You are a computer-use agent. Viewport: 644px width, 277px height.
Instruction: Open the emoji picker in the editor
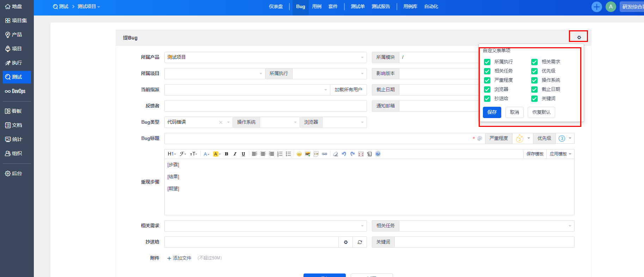[299, 154]
